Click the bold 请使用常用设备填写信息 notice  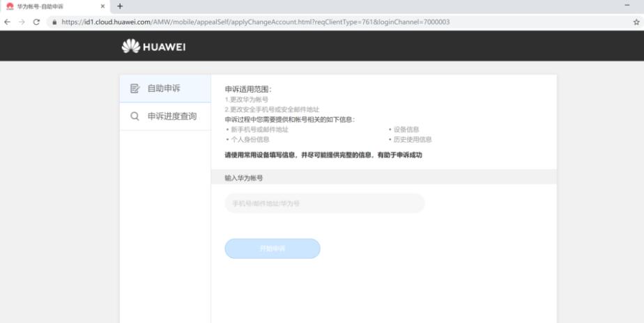pyautogui.click(x=323, y=155)
